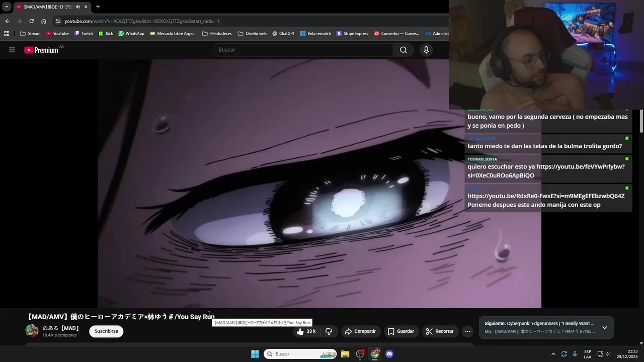The width and height of the screenshot is (644, 362).
Task: Open the Mercado Libre Arge... bookmark
Action: point(173,34)
